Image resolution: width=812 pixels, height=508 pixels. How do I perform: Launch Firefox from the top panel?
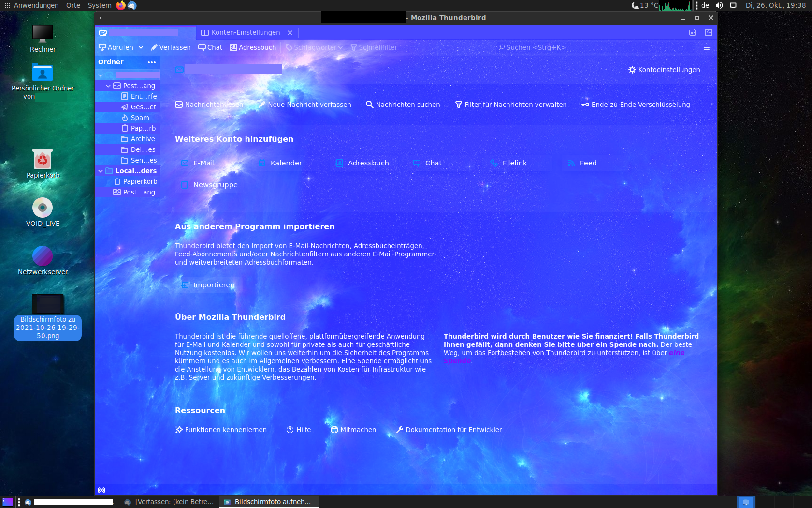[x=121, y=5]
